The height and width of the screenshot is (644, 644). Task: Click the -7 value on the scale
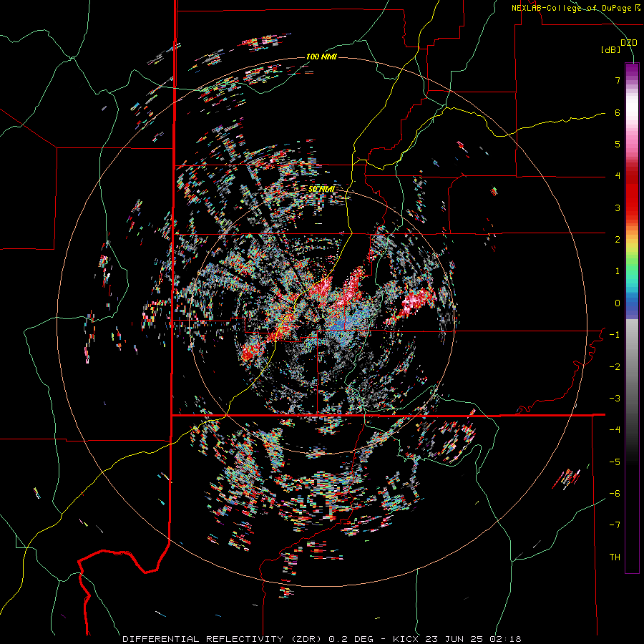pos(615,525)
